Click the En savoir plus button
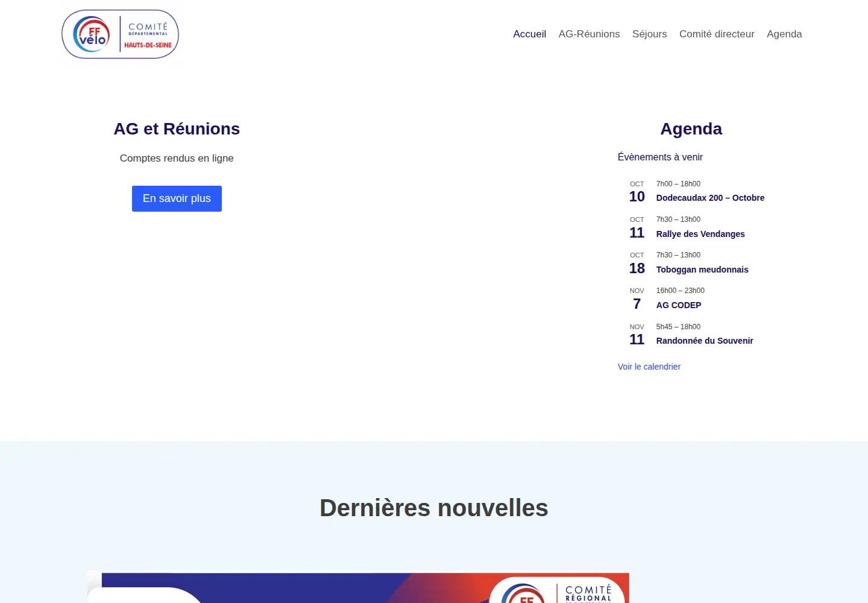This screenshot has height=603, width=868. point(177,198)
